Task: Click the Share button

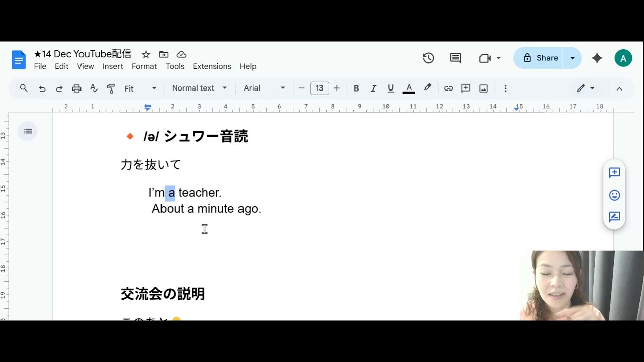Action: 539,58
